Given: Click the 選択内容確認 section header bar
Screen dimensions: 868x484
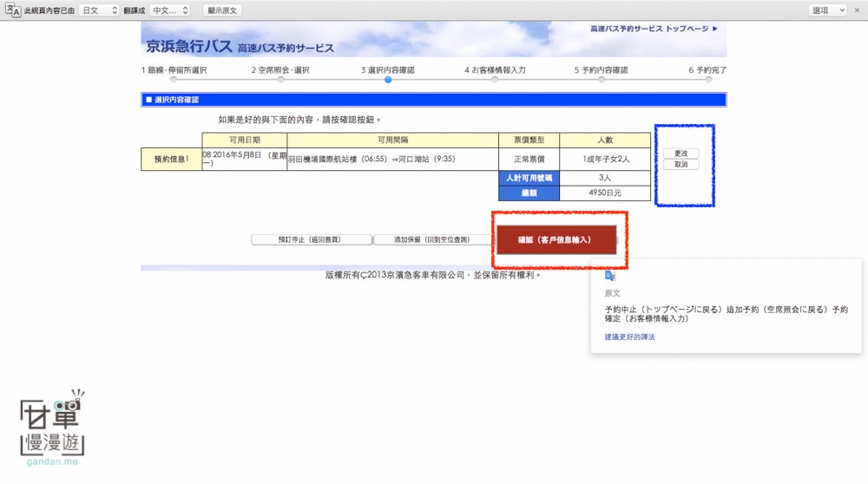Looking at the screenshot, I should pos(433,100).
